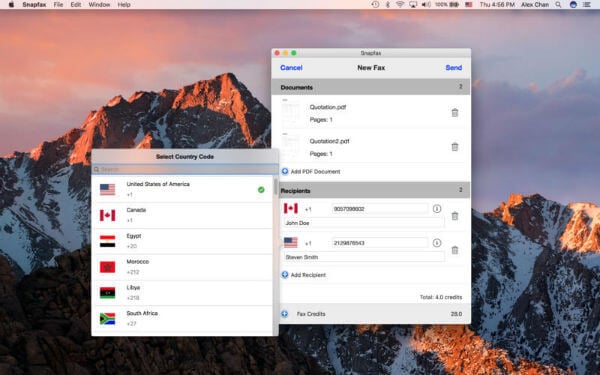This screenshot has width=600, height=375.
Task: Open the File menu
Action: click(x=58, y=5)
